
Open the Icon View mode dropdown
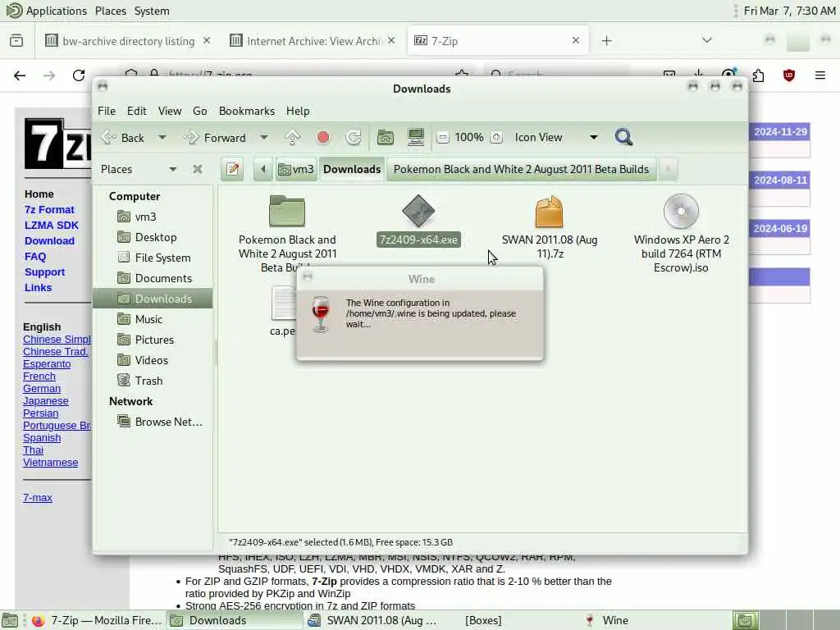[556, 138]
